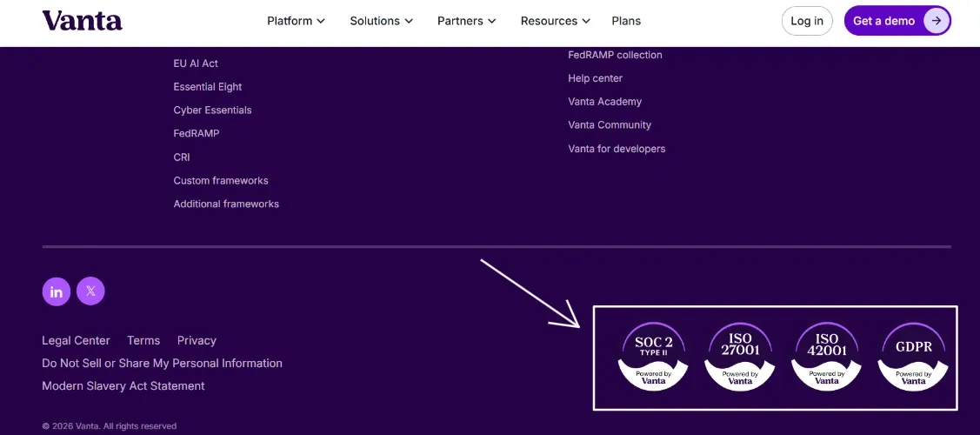Open the Privacy link
Viewport: 980px width, 435px height.
point(197,341)
